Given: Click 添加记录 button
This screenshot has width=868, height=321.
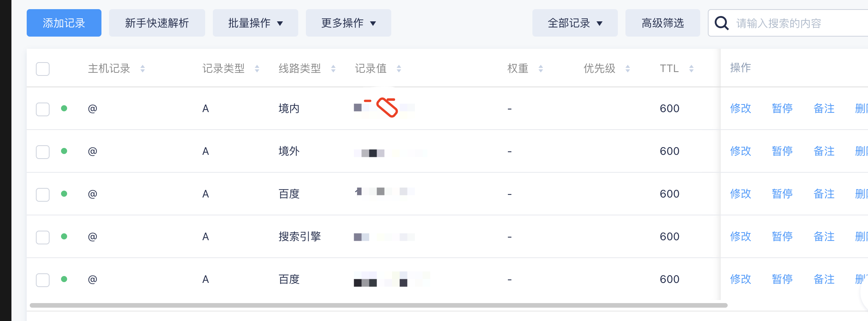Looking at the screenshot, I should point(64,23).
